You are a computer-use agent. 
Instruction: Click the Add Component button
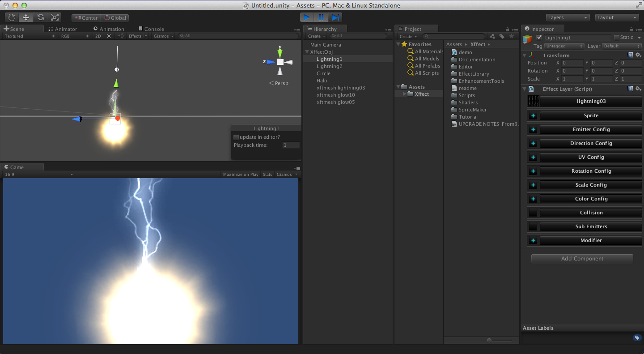click(x=582, y=259)
